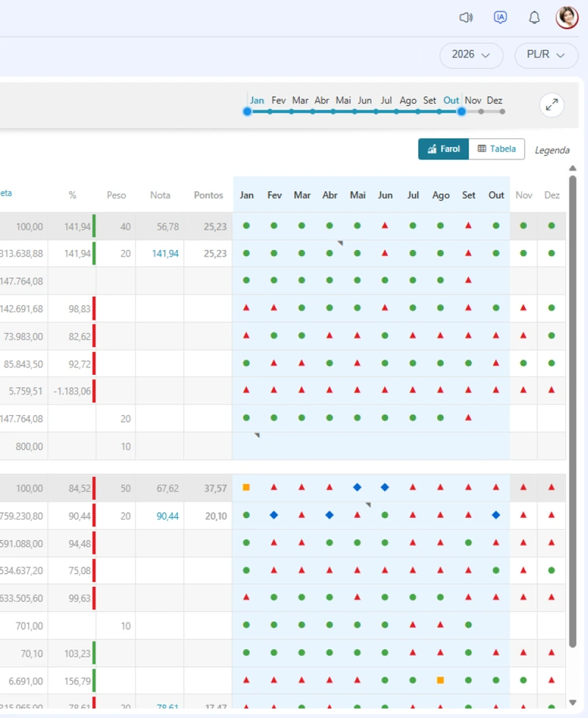
Task: Click the Out end handle on the month slider
Action: click(x=462, y=111)
